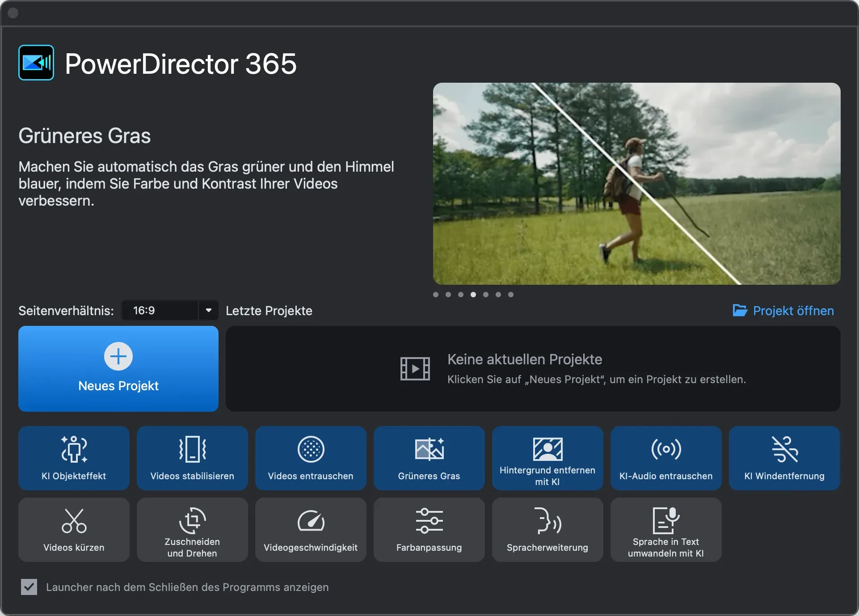Go to fifth carousel slide dot

[486, 295]
